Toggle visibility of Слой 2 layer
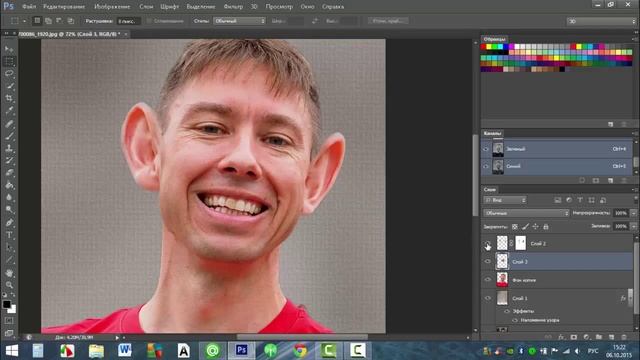The width and height of the screenshot is (640, 360). pyautogui.click(x=488, y=243)
